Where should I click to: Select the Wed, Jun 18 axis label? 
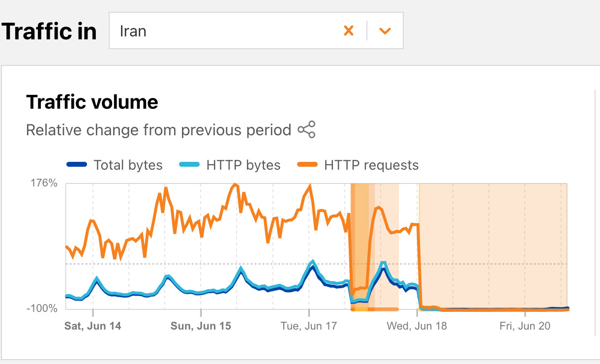click(x=417, y=326)
